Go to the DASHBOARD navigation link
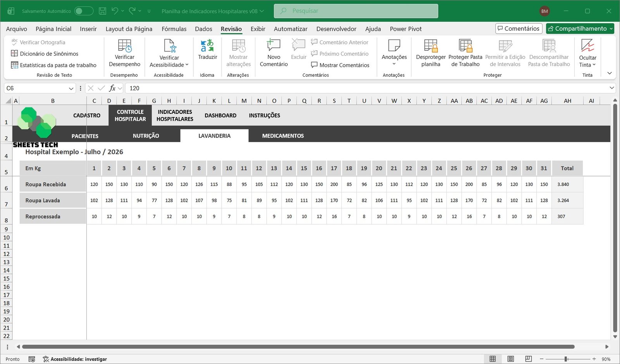The width and height of the screenshot is (620, 364). point(220,115)
